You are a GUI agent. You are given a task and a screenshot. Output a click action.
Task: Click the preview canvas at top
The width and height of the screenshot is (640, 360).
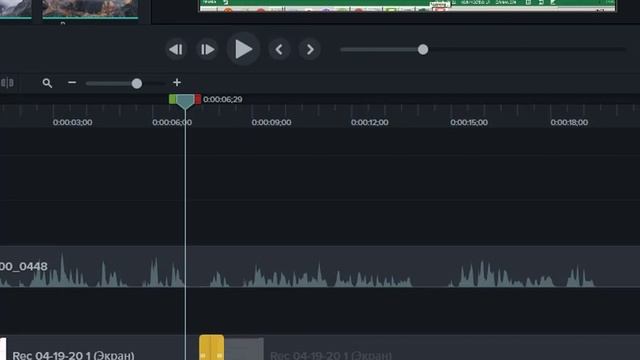click(407, 6)
